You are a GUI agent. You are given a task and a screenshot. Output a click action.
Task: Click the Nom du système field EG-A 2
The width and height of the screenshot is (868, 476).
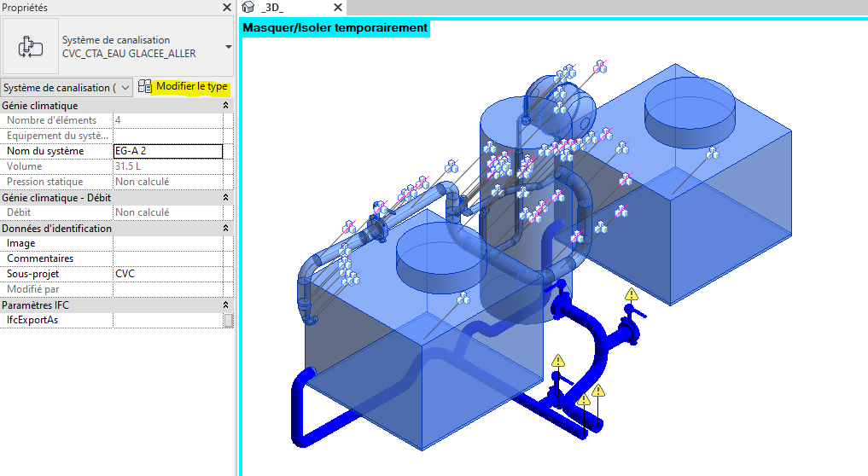pyautogui.click(x=167, y=151)
